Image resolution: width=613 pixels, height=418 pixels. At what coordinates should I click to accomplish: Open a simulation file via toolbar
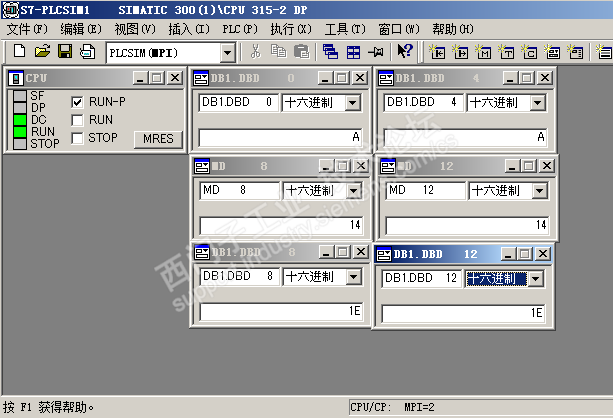coord(42,51)
